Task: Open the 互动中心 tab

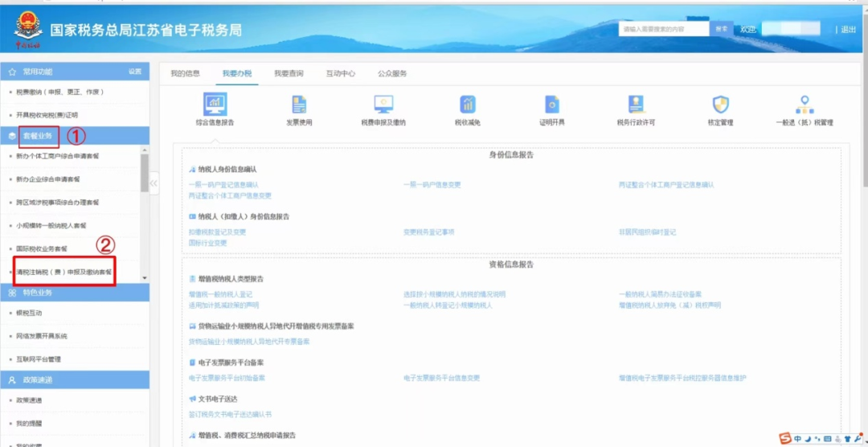Action: 341,74
